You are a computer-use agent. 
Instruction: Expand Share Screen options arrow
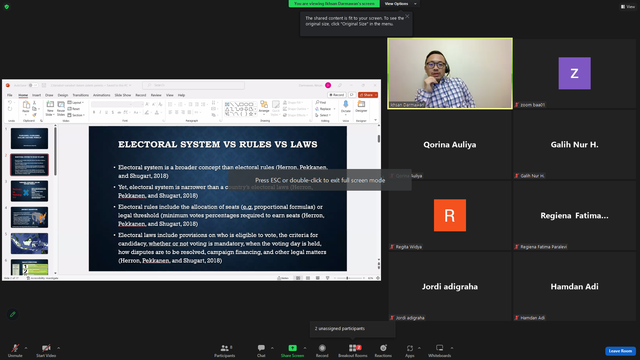click(x=305, y=348)
